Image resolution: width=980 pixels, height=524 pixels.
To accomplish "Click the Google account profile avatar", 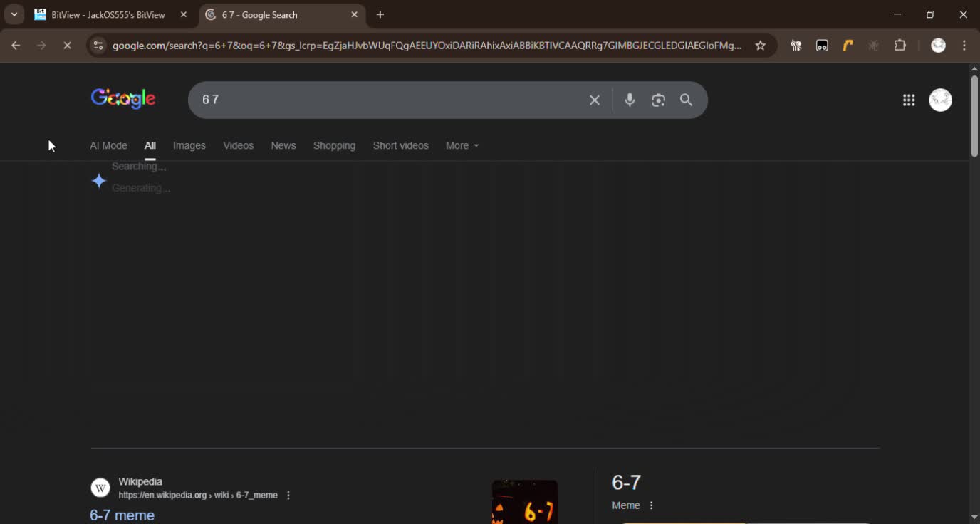I will [940, 100].
